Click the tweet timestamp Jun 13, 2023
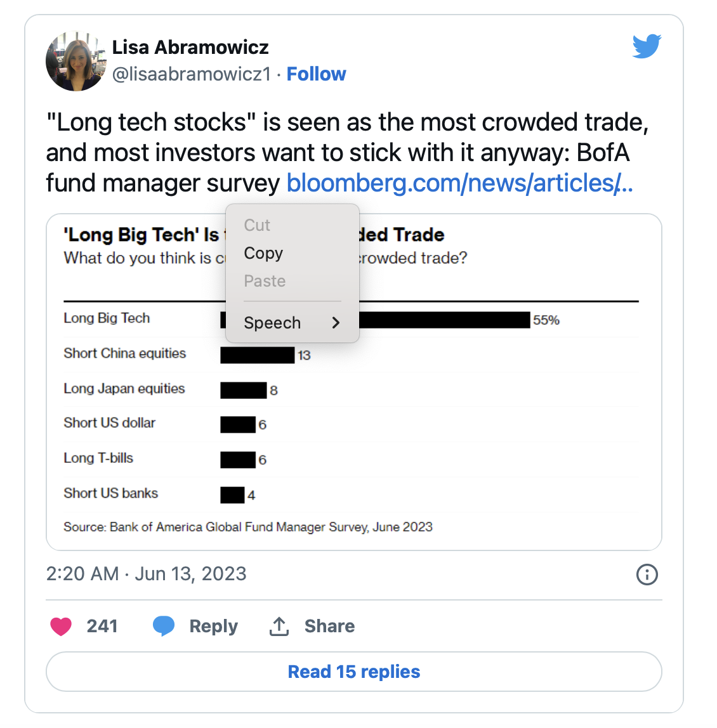The width and height of the screenshot is (717, 728). click(x=146, y=574)
